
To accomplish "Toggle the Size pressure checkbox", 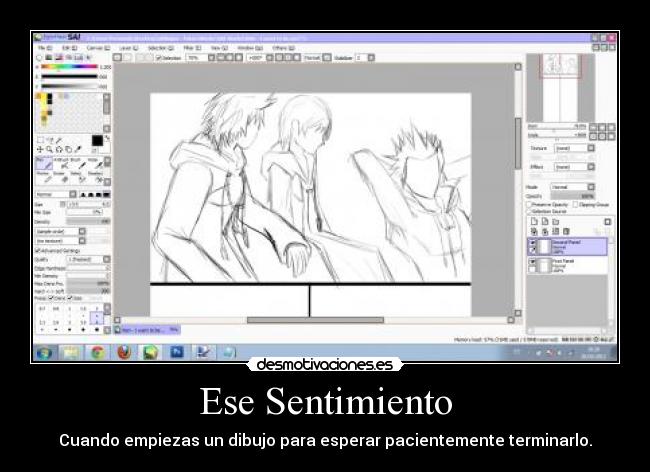I will (70, 298).
